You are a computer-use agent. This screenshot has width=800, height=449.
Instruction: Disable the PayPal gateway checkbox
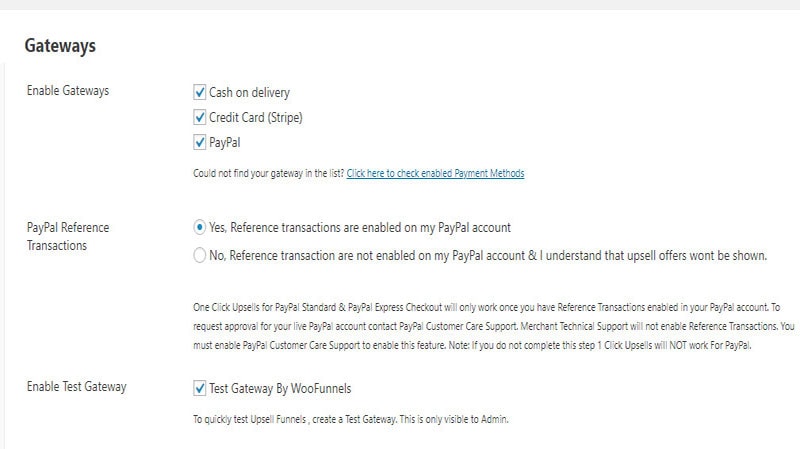(200, 142)
